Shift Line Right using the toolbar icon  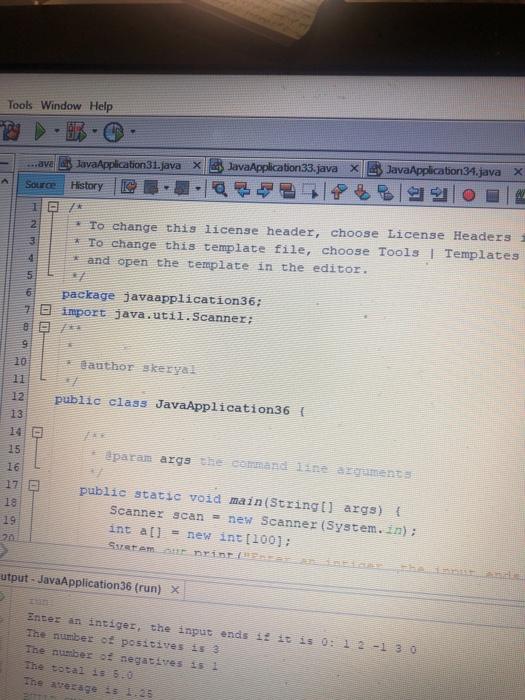point(439,194)
